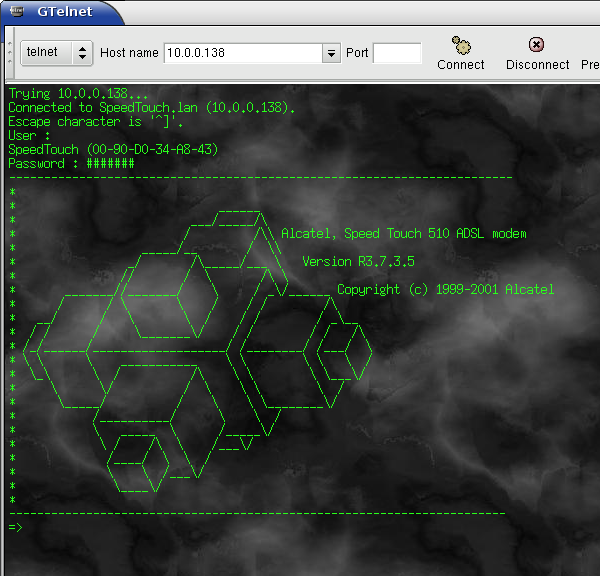Click the 'Alcatel, Speed Touch 510 ADSL modem' text
This screenshot has width=600, height=576.
pos(404,233)
